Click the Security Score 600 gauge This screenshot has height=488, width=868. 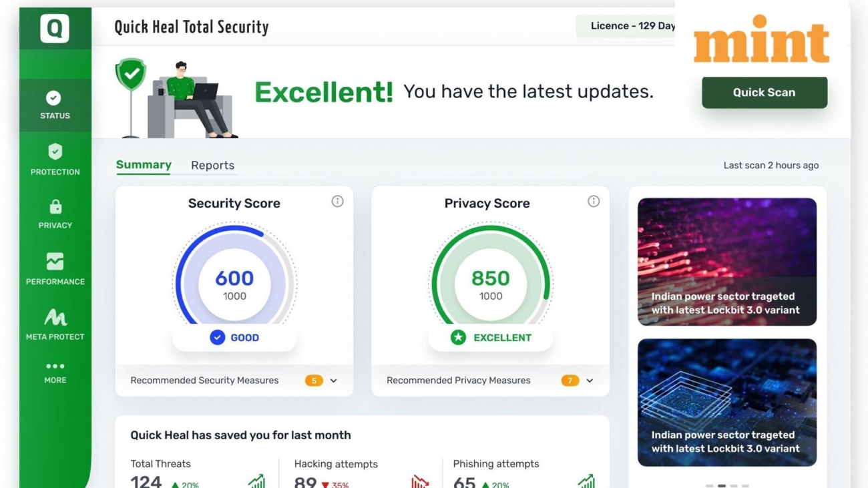(x=234, y=285)
